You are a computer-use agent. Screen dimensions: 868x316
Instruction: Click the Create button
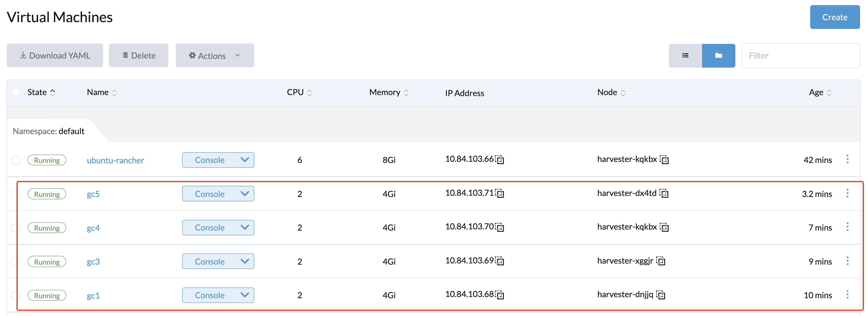pyautogui.click(x=835, y=17)
